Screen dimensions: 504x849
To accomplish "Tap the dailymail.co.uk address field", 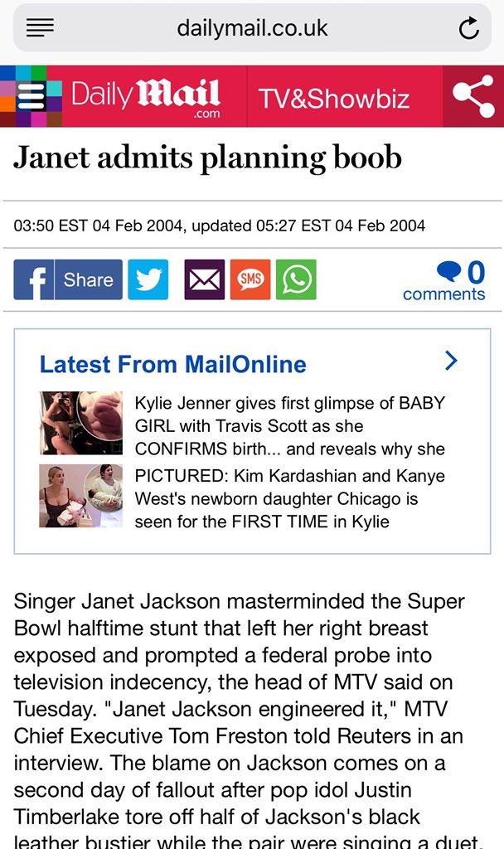I will pos(252,28).
